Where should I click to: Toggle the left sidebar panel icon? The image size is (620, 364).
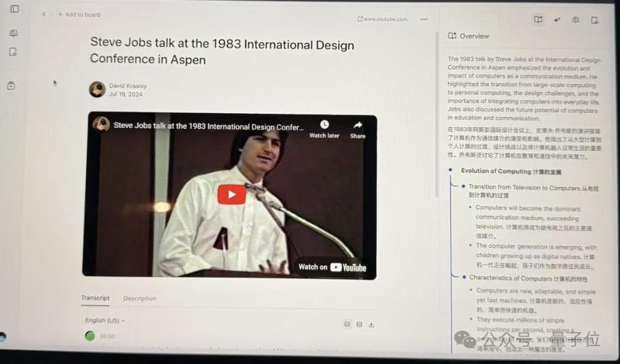pos(14,10)
